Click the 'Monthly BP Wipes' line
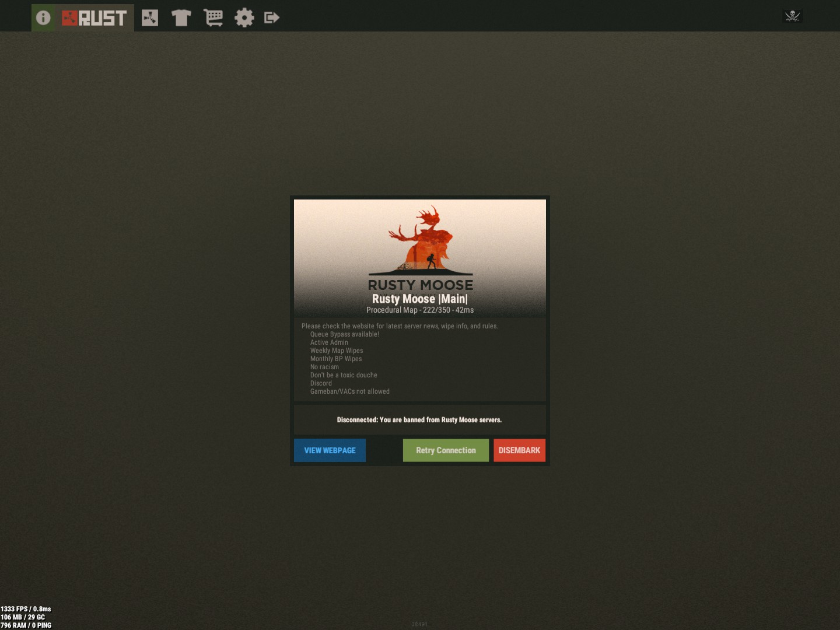840x630 pixels. pyautogui.click(x=336, y=359)
